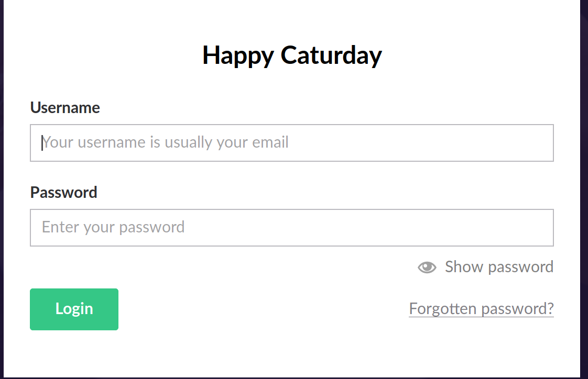The image size is (588, 379).
Task: Click the word Login on the green button
Action: [x=74, y=309]
